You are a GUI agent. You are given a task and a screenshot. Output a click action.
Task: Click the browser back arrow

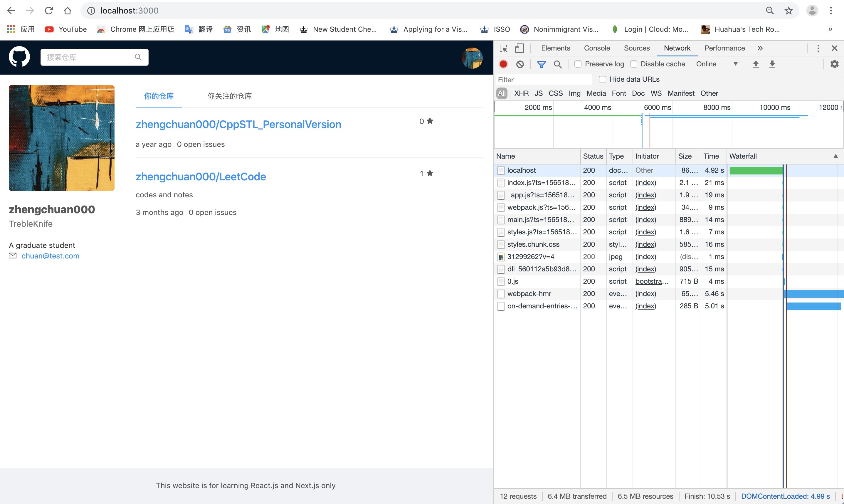point(11,11)
